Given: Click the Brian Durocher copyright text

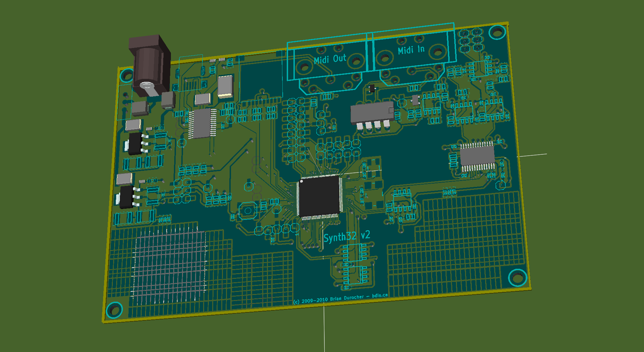Looking at the screenshot, I should [340, 298].
